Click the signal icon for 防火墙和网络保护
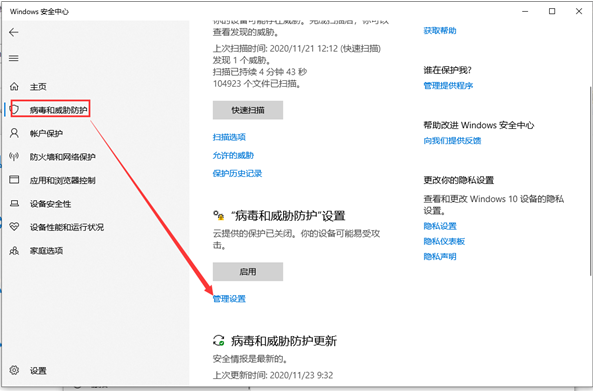Viewport: 593px width, 392px height. coord(14,156)
